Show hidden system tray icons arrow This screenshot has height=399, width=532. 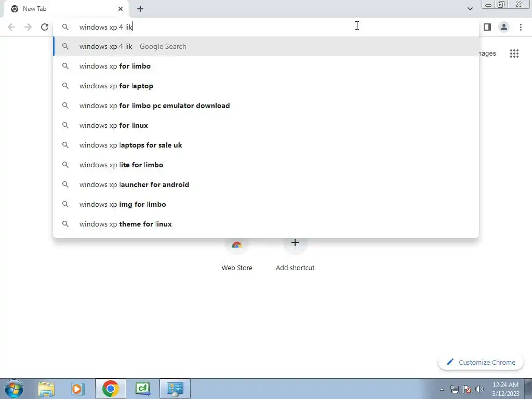click(x=442, y=389)
